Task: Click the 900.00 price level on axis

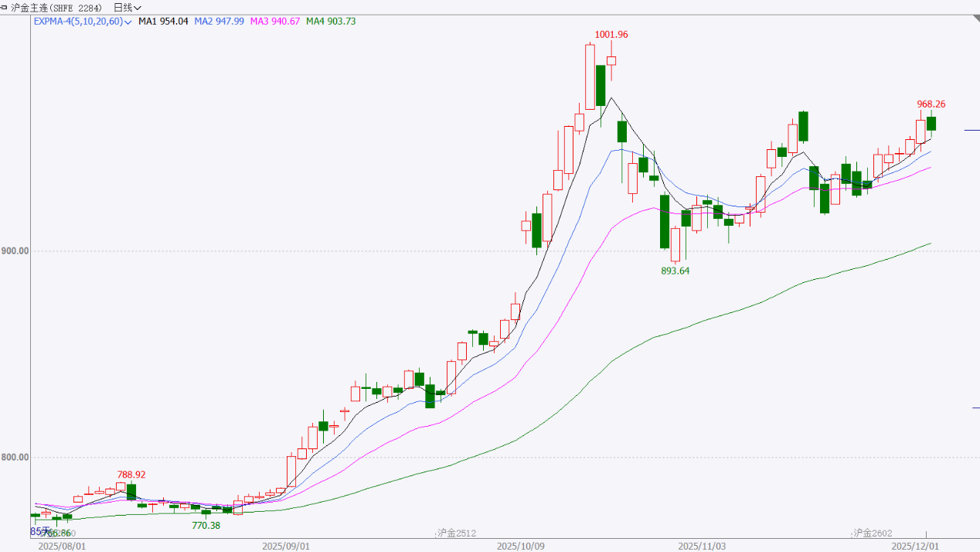Action: 15,250
